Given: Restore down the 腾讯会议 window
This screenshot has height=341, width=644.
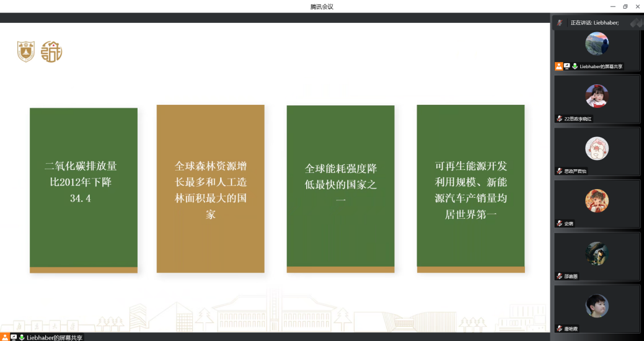Looking at the screenshot, I should point(625,6).
